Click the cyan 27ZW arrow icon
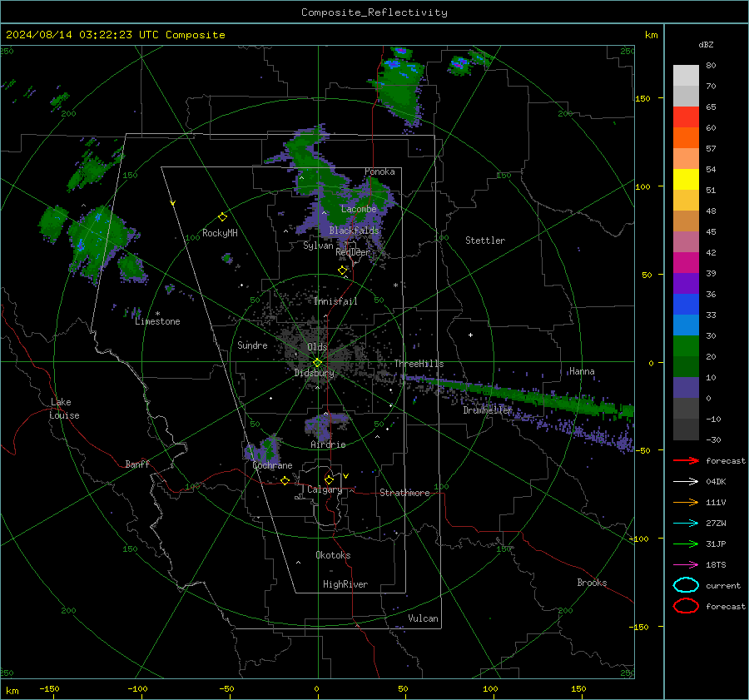Image resolution: width=749 pixels, height=700 pixels. [x=686, y=524]
